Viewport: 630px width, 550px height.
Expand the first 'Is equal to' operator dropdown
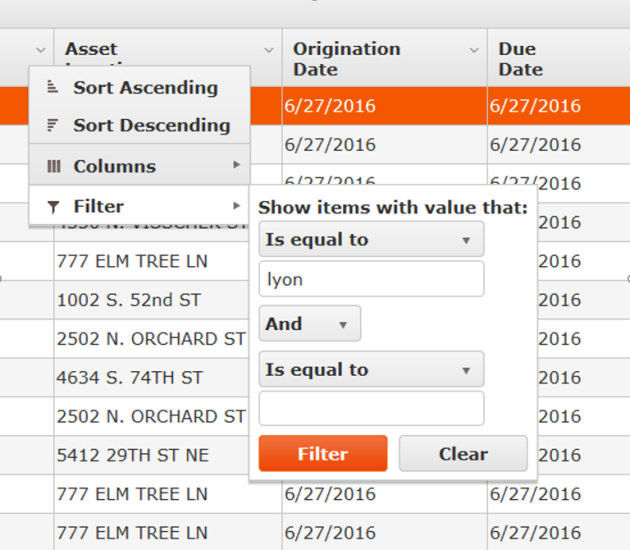click(x=466, y=240)
